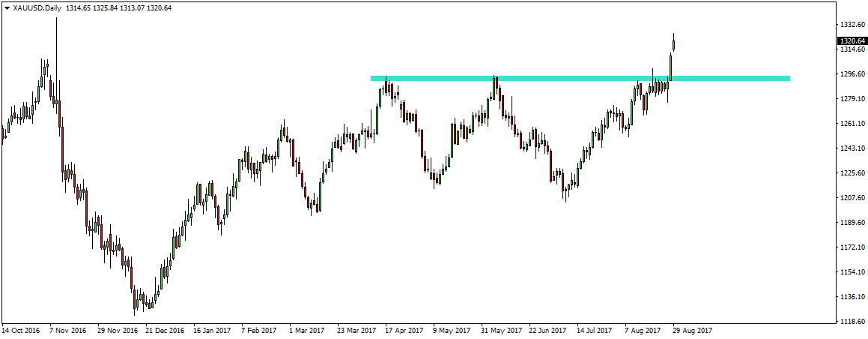Click the black current price tag 1320.64
Viewport: 868px width, 339px height.
click(x=852, y=41)
